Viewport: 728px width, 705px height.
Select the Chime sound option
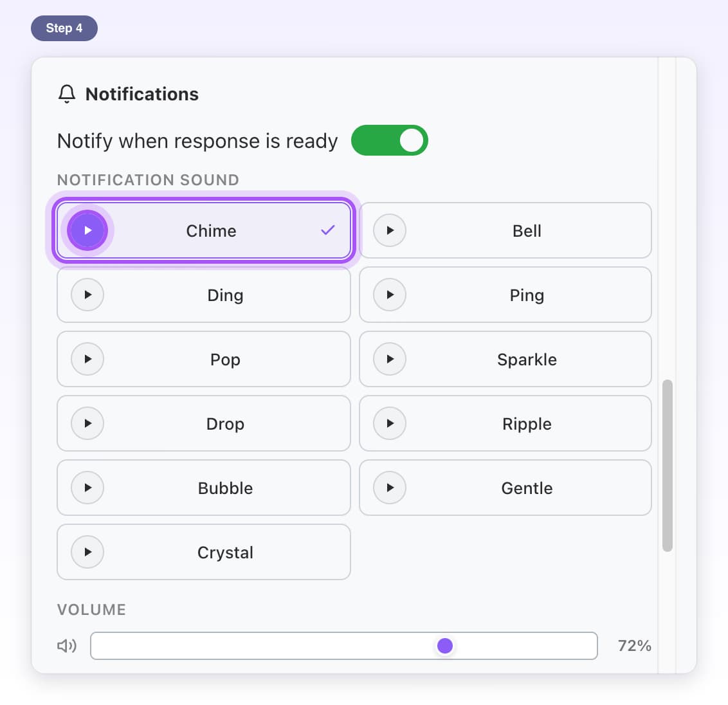point(203,230)
